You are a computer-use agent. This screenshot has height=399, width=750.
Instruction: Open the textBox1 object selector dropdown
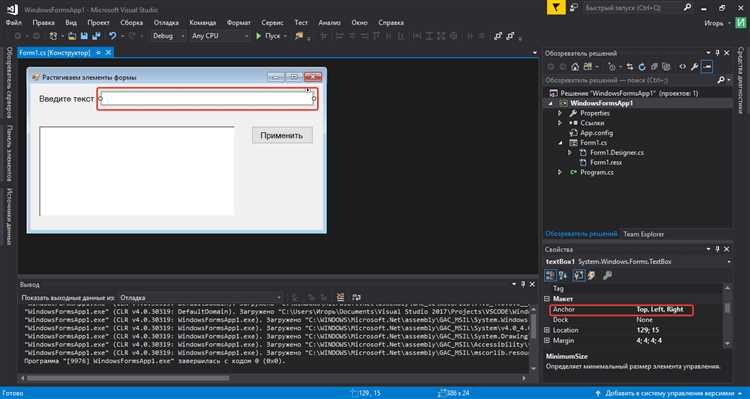[x=728, y=262]
